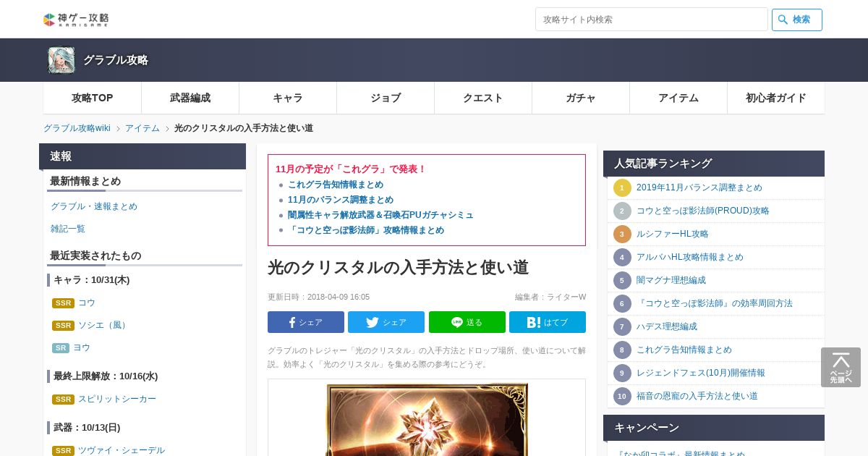The height and width of the screenshot is (456, 868).
Task: Open ranking 9: レジェンドフェス(10月)開催情報
Action: (701, 373)
